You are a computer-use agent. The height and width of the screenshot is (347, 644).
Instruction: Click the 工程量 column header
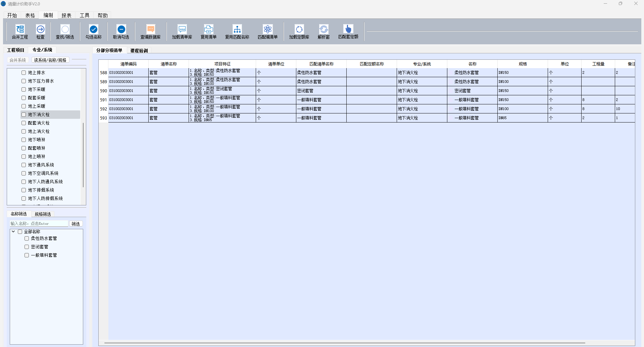coord(598,64)
